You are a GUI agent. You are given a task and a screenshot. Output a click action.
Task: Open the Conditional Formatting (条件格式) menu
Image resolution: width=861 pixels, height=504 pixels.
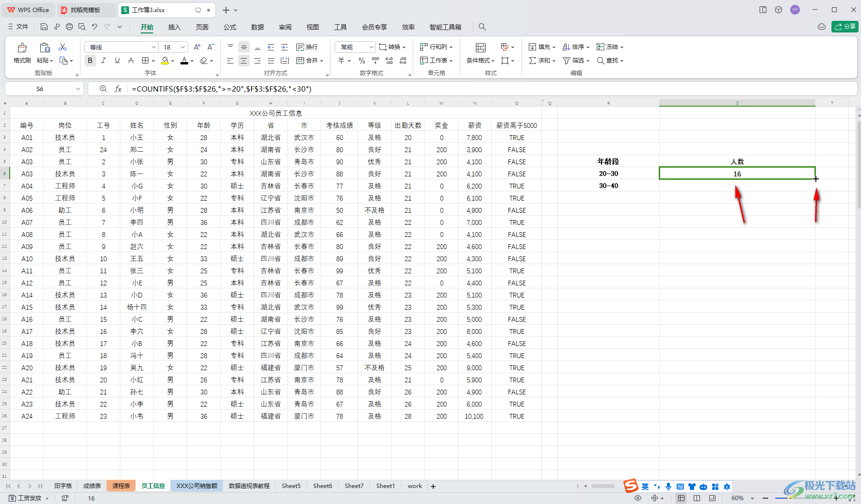[x=481, y=53]
